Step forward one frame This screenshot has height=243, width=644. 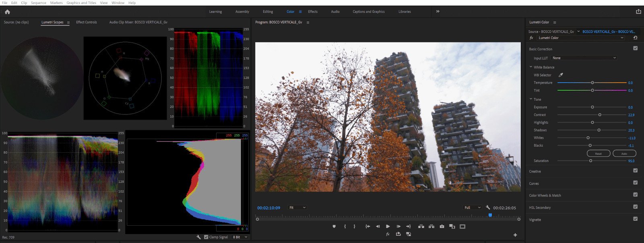pyautogui.click(x=398, y=226)
